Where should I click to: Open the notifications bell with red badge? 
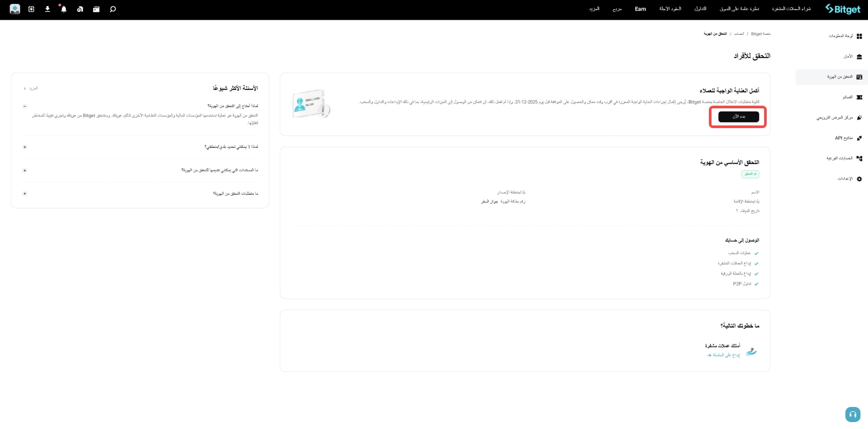pyautogui.click(x=63, y=9)
